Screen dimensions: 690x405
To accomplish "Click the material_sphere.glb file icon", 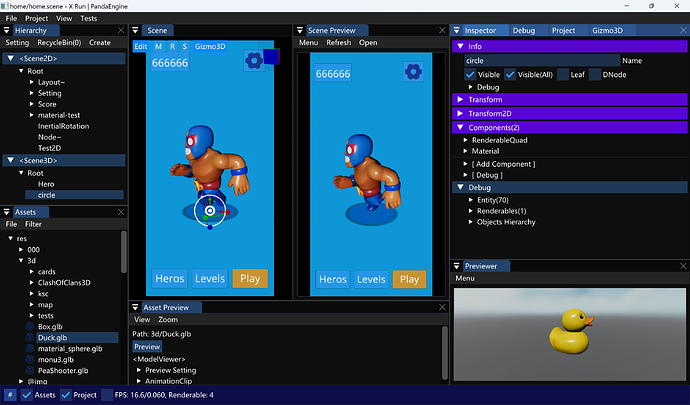I will (x=29, y=349).
